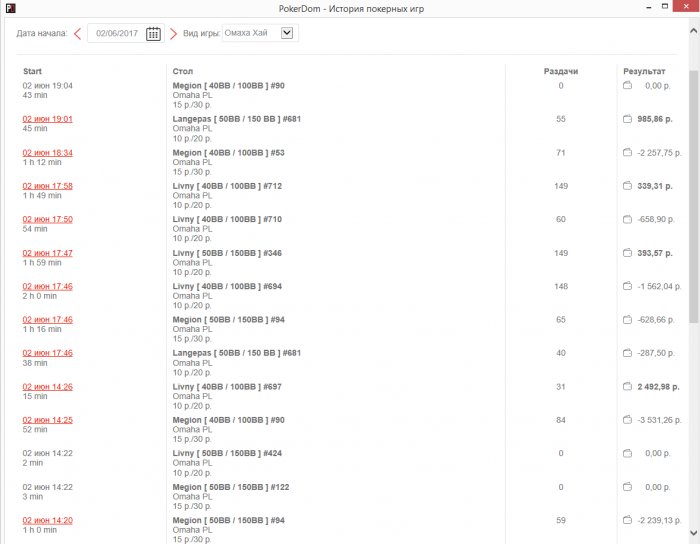Click wallet icon next to 339,31 р.

627,186
